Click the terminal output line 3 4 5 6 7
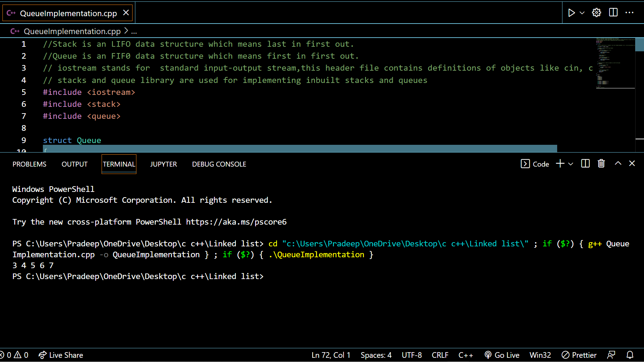Image resolution: width=644 pixels, height=362 pixels. 33,265
